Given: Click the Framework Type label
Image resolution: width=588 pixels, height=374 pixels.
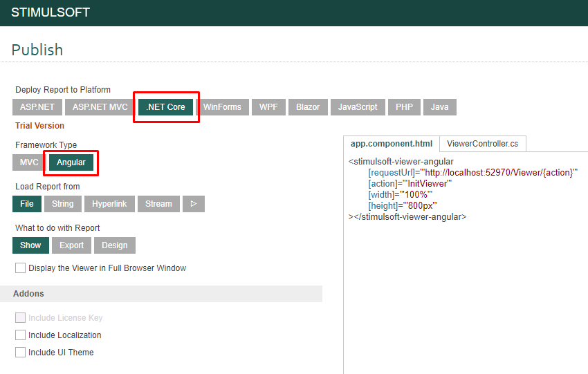Looking at the screenshot, I should pos(46,145).
